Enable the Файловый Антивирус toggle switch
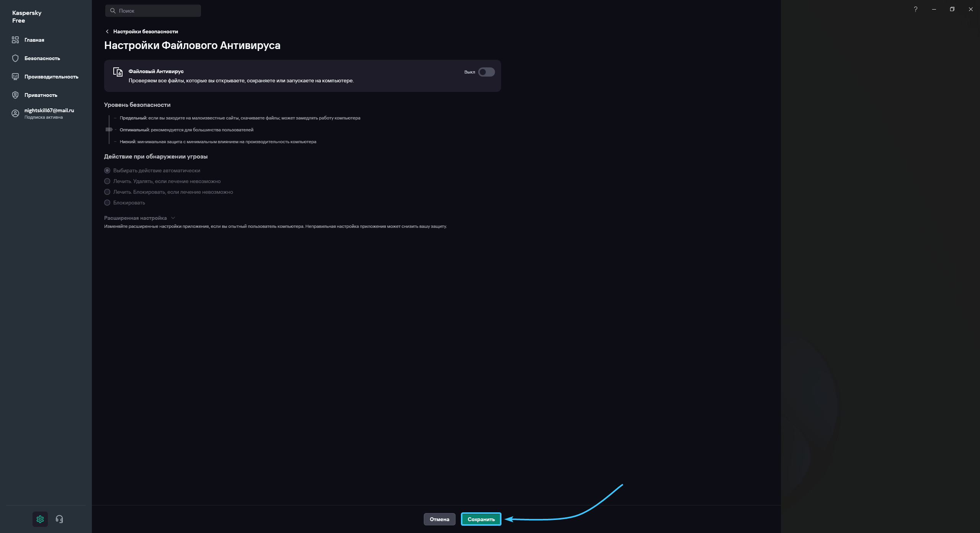Viewport: 980px width, 533px height. tap(486, 72)
